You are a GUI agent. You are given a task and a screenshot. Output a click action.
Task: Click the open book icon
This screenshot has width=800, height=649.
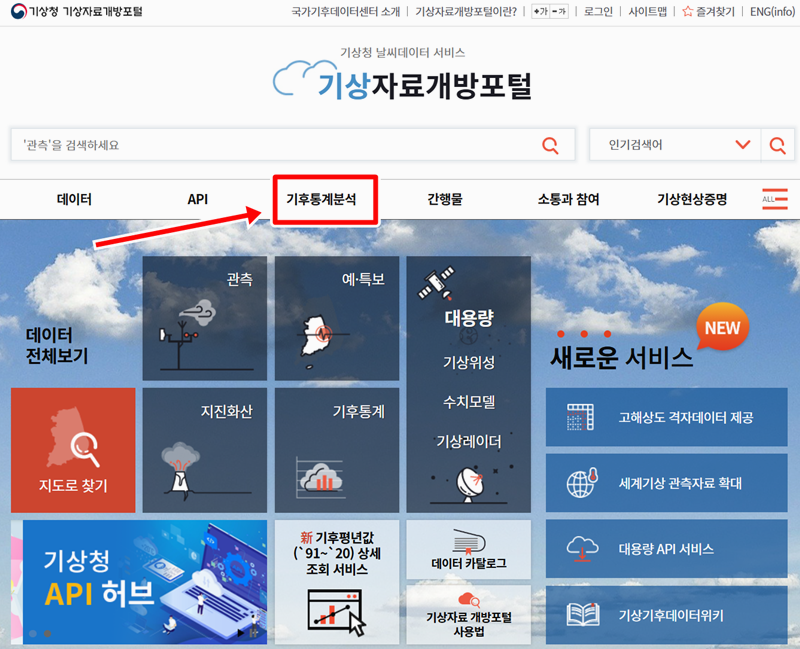pyautogui.click(x=583, y=615)
